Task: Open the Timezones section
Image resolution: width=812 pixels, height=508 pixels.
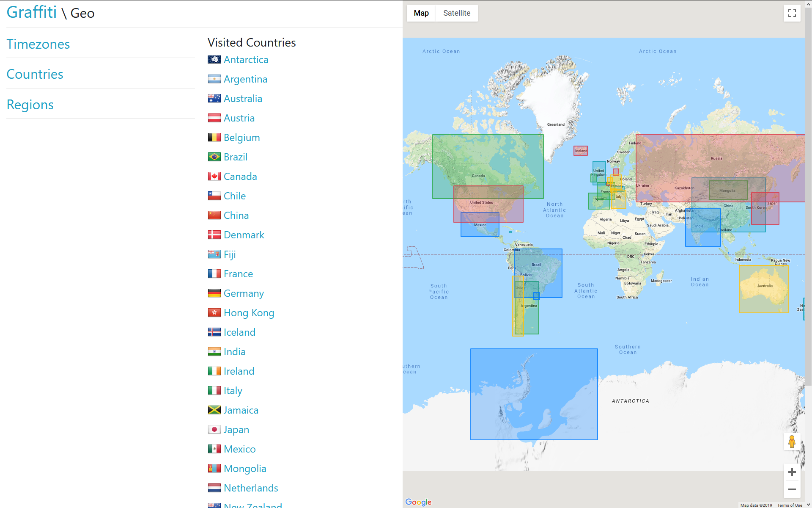Action: [38, 44]
